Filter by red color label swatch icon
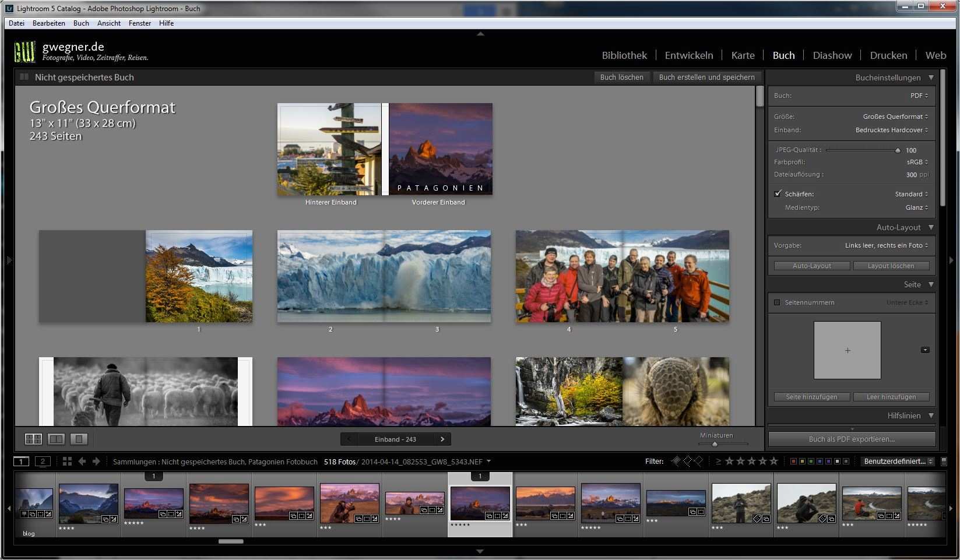 (x=794, y=461)
